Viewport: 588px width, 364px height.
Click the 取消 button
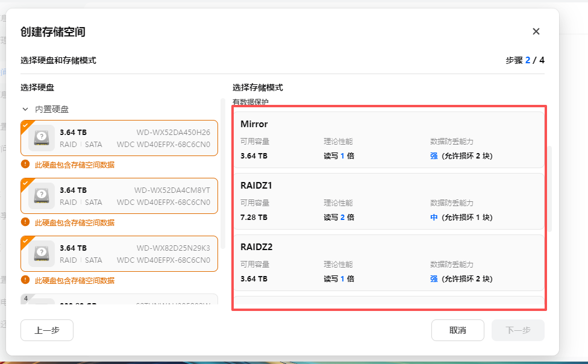tap(457, 330)
